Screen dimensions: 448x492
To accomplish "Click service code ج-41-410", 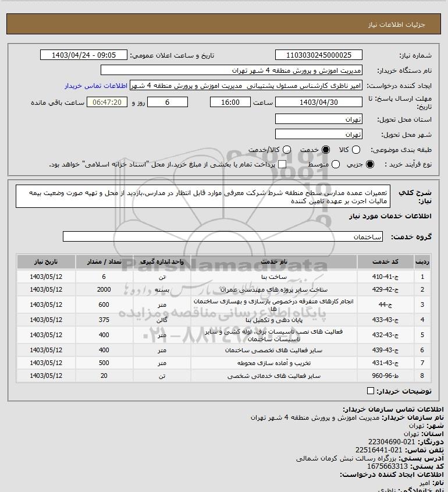I will 385,277.
